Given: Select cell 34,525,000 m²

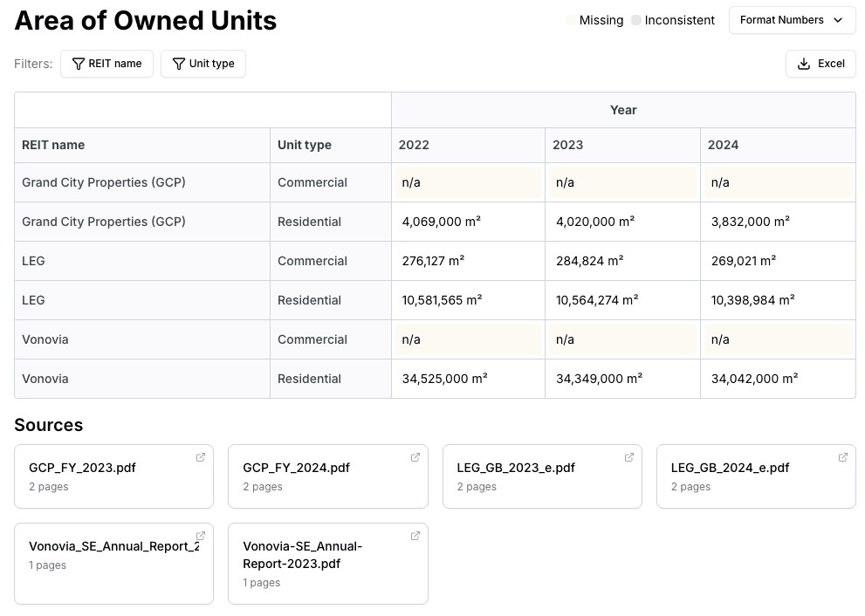Looking at the screenshot, I should [469, 379].
